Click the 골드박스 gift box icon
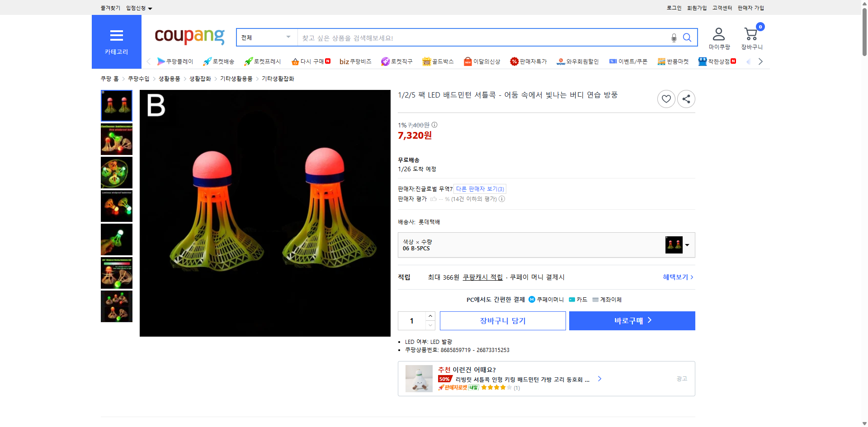 [x=426, y=61]
